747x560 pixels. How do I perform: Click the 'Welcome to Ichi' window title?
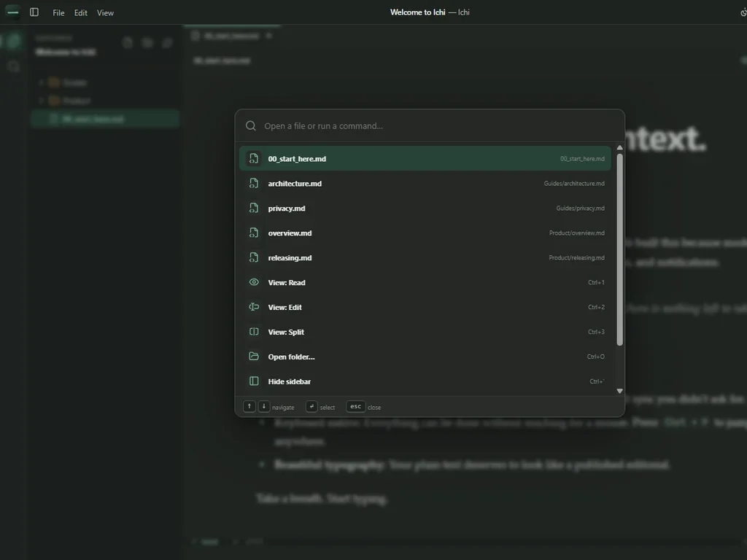click(417, 12)
